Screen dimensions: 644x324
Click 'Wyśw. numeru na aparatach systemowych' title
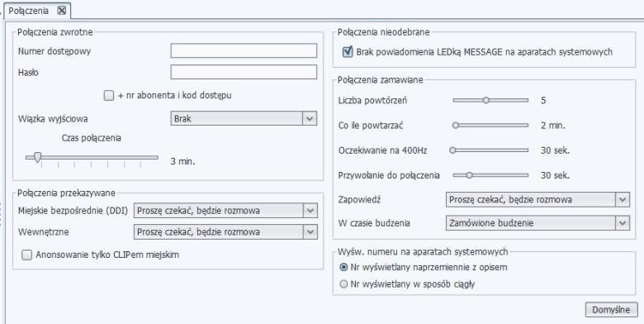(x=423, y=251)
